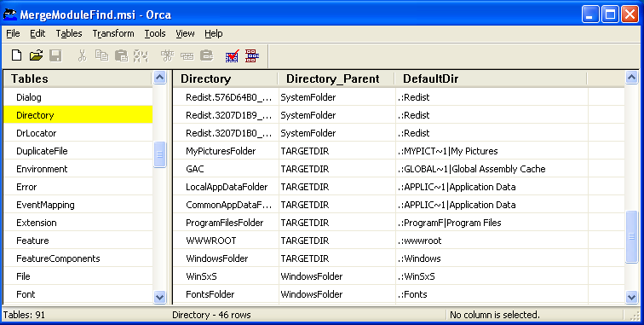Click the Cut scissors toolbar icon
Image resolution: width=644 pixels, height=325 pixels.
(82, 55)
